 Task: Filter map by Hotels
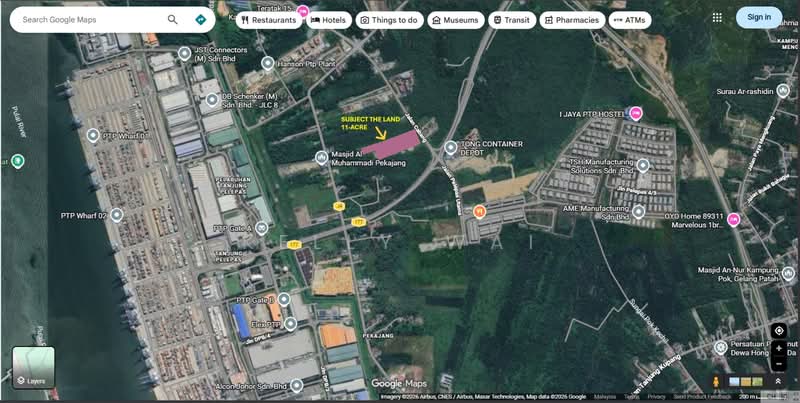coord(329,20)
